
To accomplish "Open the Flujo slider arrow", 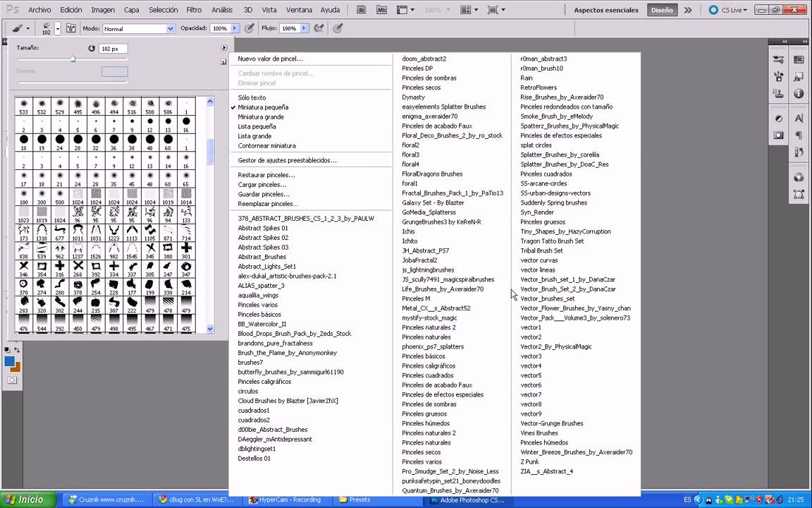I will click(x=304, y=28).
